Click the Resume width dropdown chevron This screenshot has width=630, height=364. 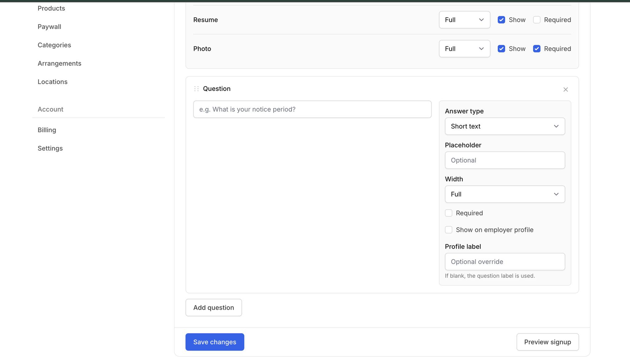coord(481,20)
